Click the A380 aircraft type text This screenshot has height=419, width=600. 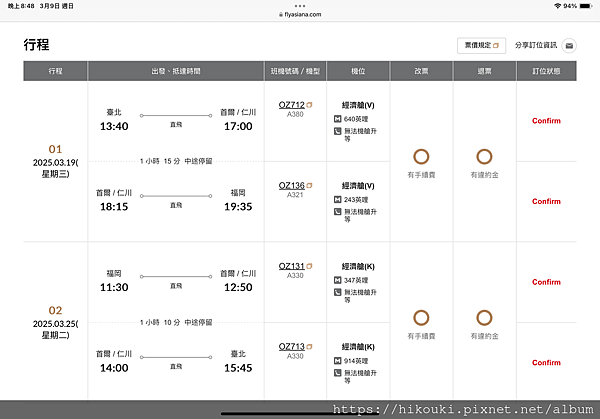click(295, 114)
